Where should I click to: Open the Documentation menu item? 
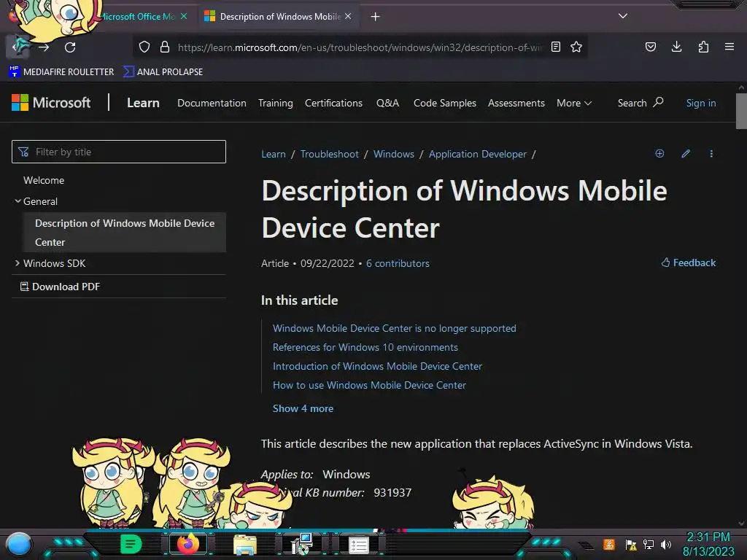pos(212,103)
